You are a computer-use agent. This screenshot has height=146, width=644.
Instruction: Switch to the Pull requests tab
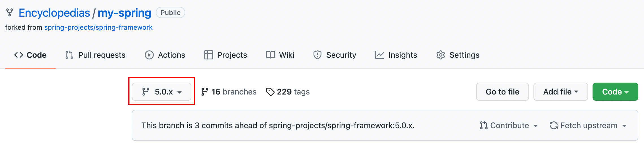[x=96, y=55]
